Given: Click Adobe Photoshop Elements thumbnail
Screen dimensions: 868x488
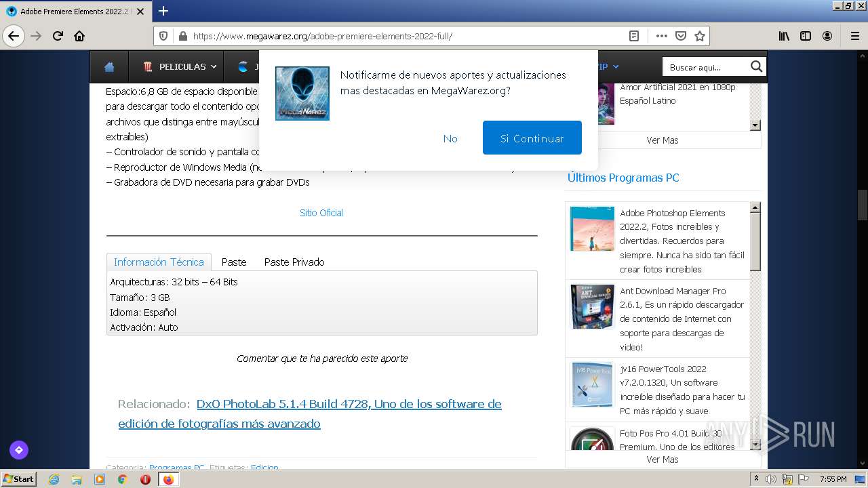Looking at the screenshot, I should (592, 229).
